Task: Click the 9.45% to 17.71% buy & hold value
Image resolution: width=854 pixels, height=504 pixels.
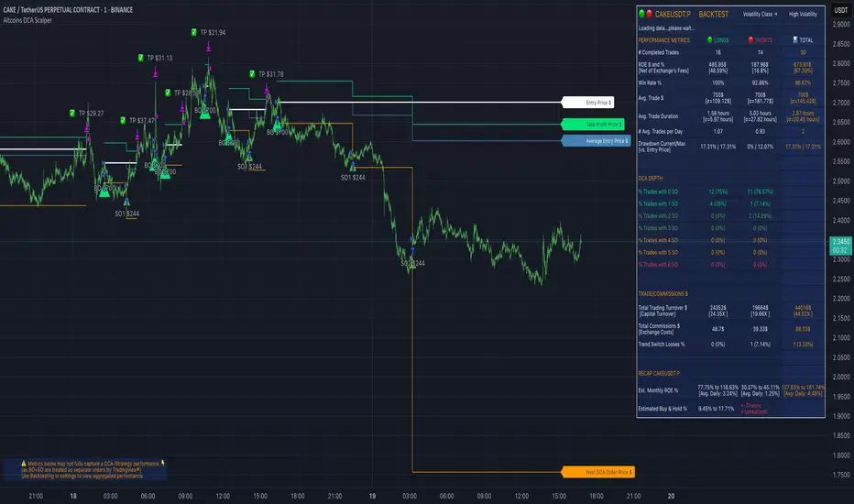Action: pyautogui.click(x=717, y=409)
